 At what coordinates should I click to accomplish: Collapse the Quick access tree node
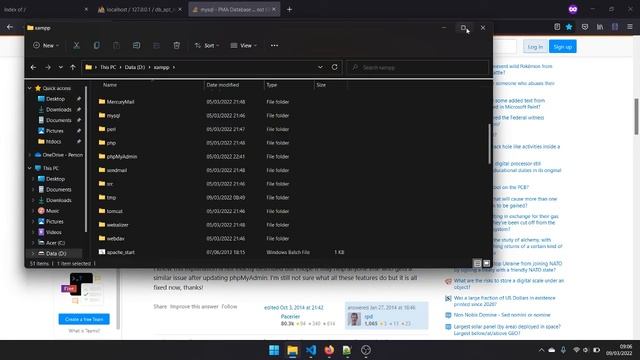point(29,88)
